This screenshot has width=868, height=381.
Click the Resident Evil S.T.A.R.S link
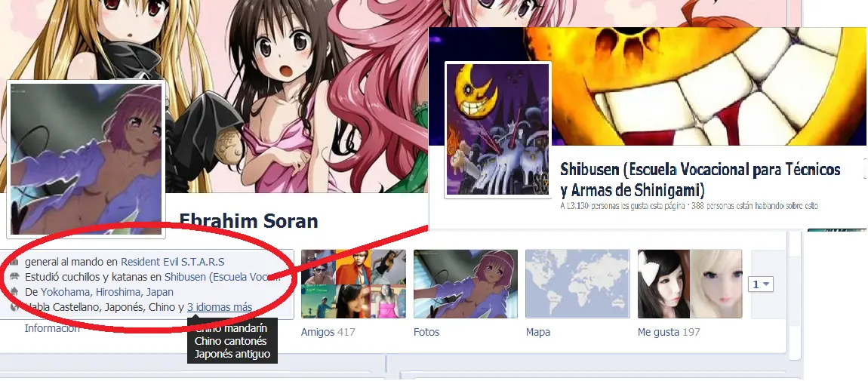(x=173, y=262)
